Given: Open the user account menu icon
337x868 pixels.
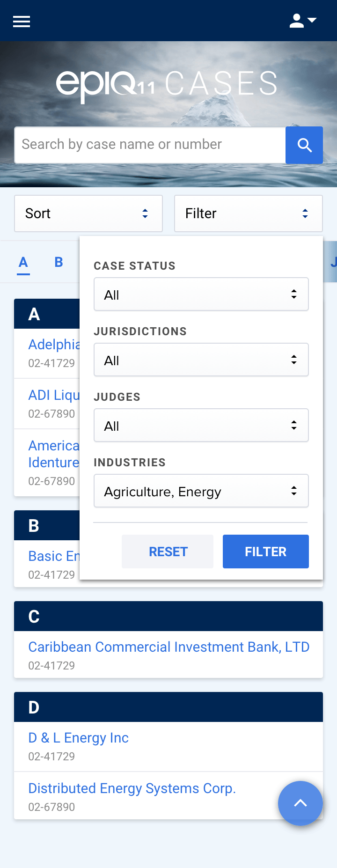Looking at the screenshot, I should click(302, 21).
